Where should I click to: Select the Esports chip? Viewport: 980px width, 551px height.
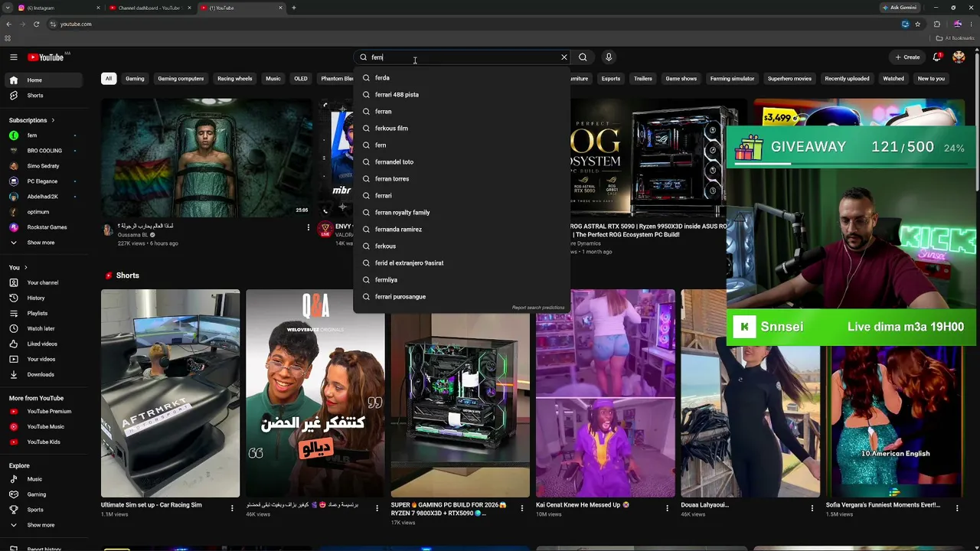pyautogui.click(x=611, y=78)
